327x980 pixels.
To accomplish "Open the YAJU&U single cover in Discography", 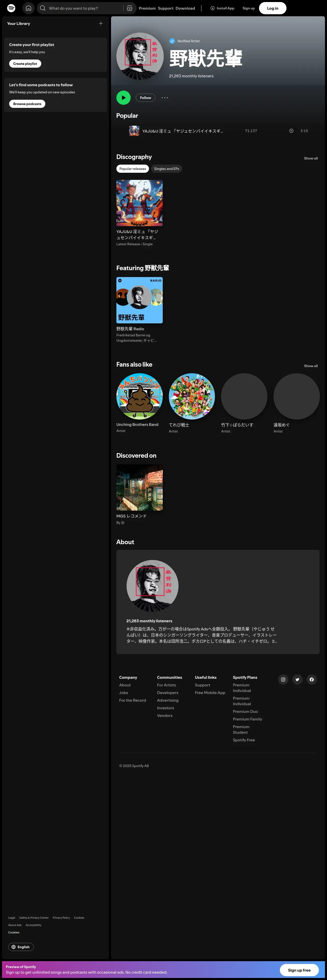I will tap(139, 203).
